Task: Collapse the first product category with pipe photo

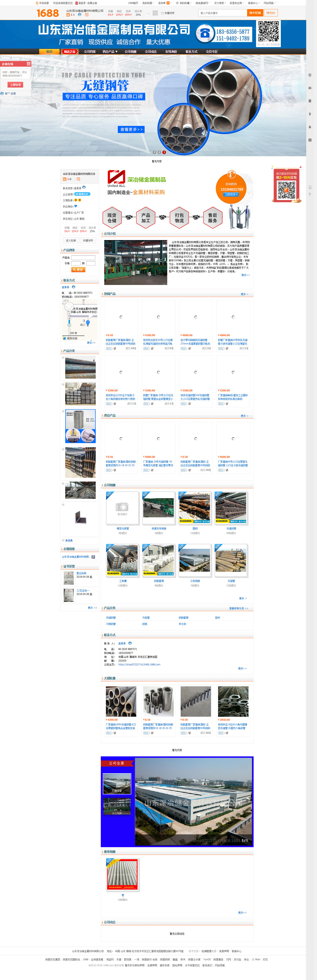Action: click(x=63, y=358)
